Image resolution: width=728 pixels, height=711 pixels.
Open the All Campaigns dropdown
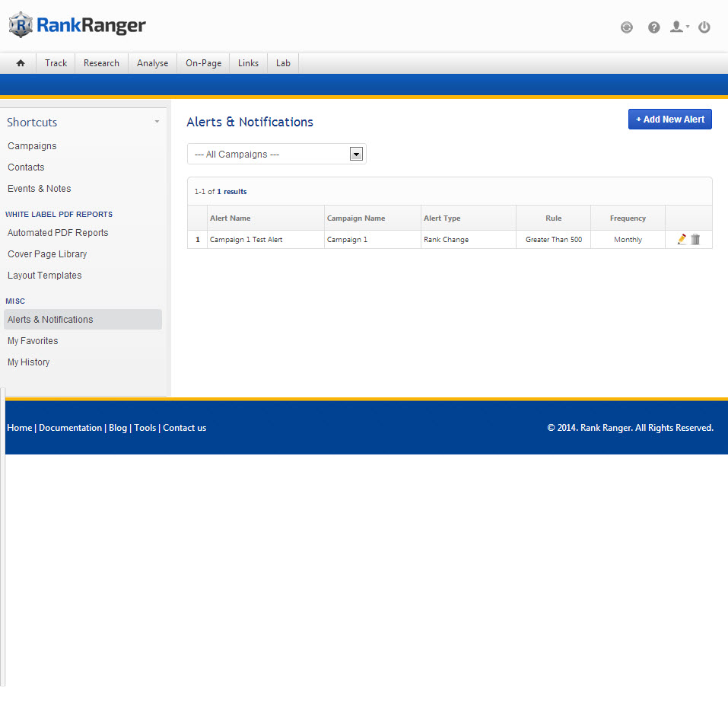[x=277, y=154]
